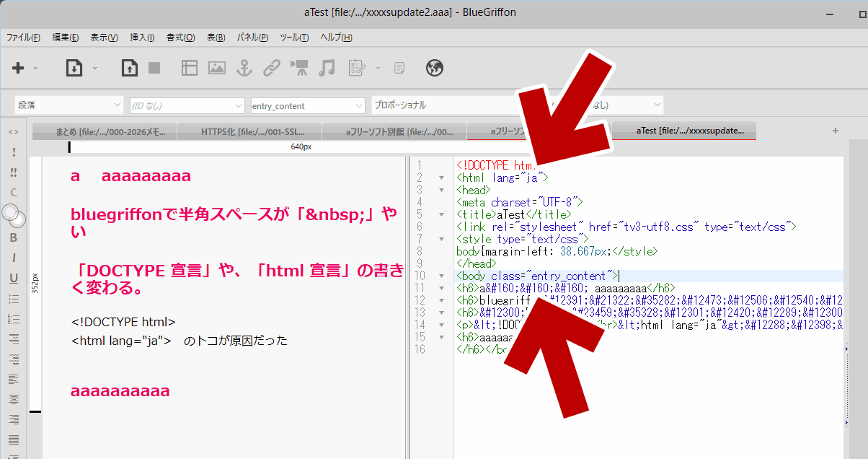
Task: Collapse the head tag on line 3
Action: (x=440, y=190)
